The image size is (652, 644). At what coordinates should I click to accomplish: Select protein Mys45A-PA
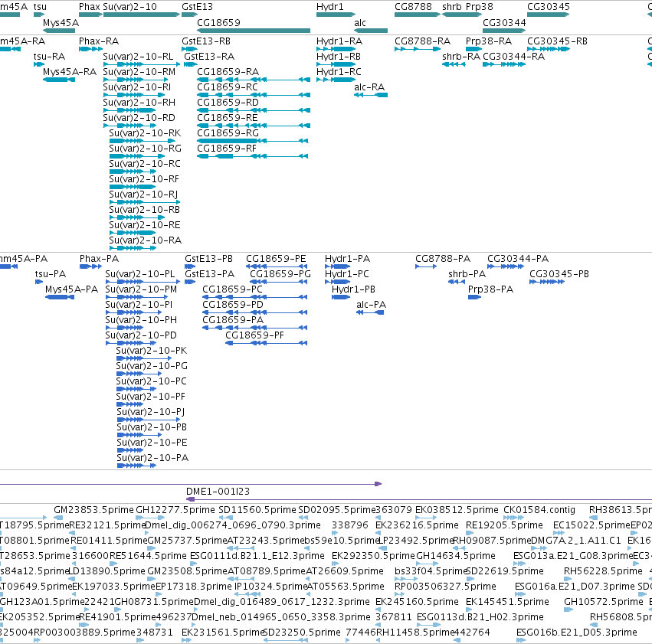point(71,289)
